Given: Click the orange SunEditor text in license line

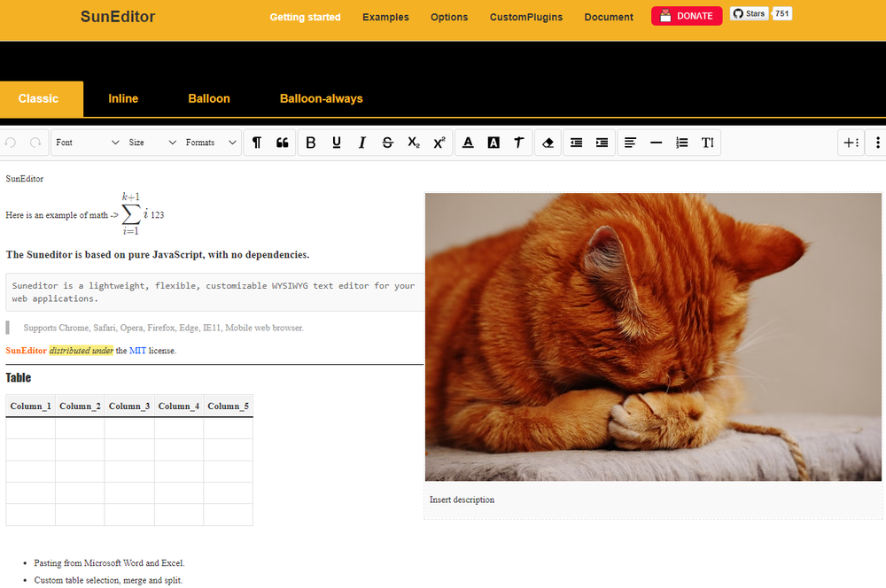Looking at the screenshot, I should click(x=26, y=351).
